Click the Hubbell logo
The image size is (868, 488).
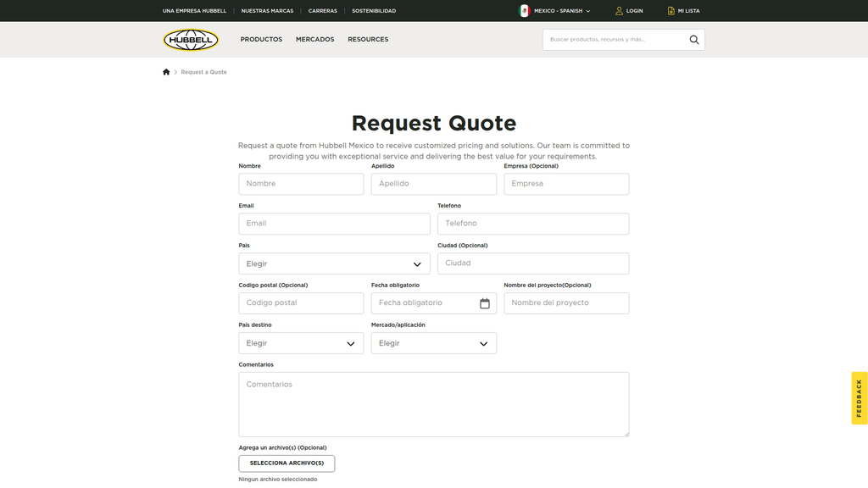click(x=191, y=40)
